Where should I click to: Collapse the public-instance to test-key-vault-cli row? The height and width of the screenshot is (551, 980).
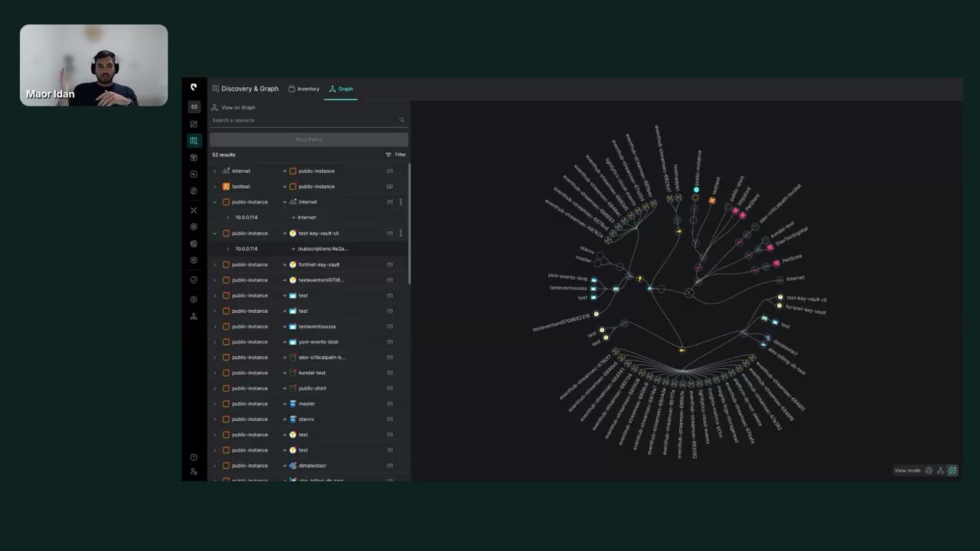coord(214,233)
